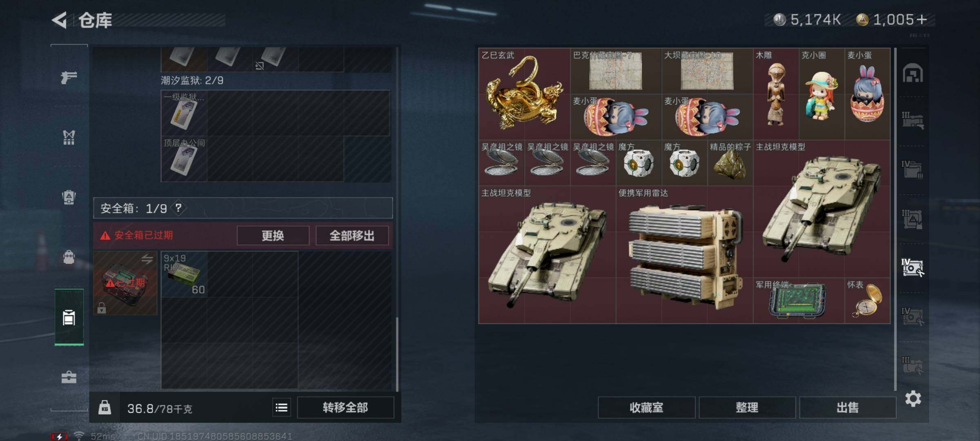980x441 pixels.
Task: Open the backpack category in left sidebar
Action: (69, 257)
